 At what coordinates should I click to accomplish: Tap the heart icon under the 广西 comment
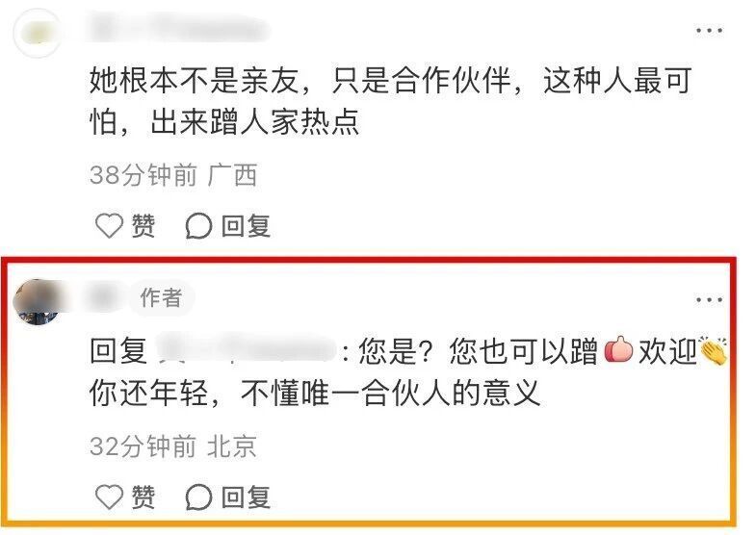point(109,225)
